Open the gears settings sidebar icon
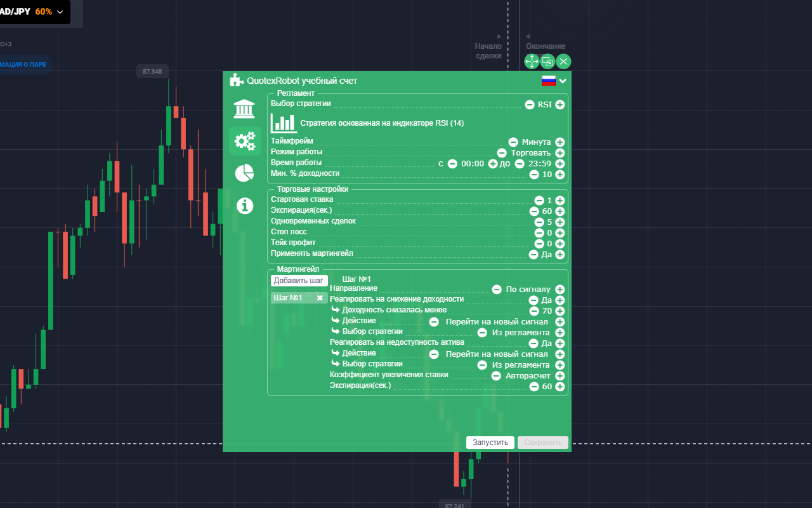The width and height of the screenshot is (812, 508). tap(245, 141)
